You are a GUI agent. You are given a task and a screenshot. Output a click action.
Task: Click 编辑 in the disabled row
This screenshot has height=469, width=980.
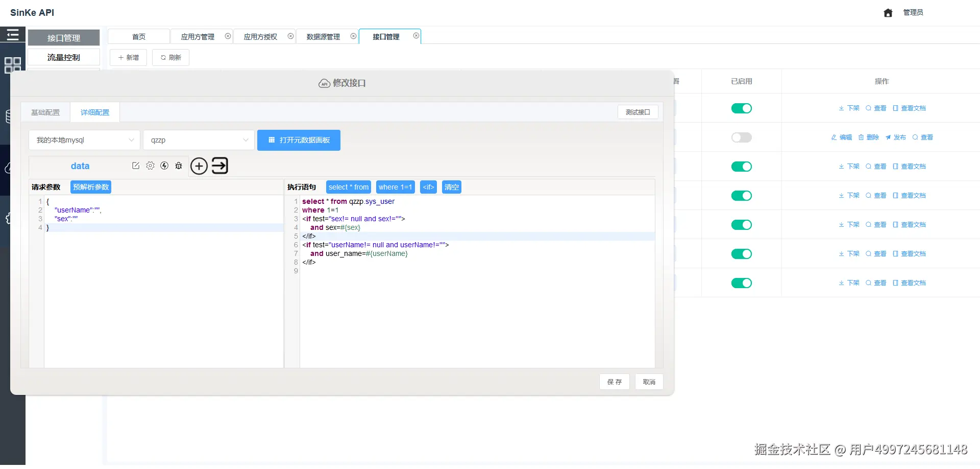pyautogui.click(x=842, y=137)
